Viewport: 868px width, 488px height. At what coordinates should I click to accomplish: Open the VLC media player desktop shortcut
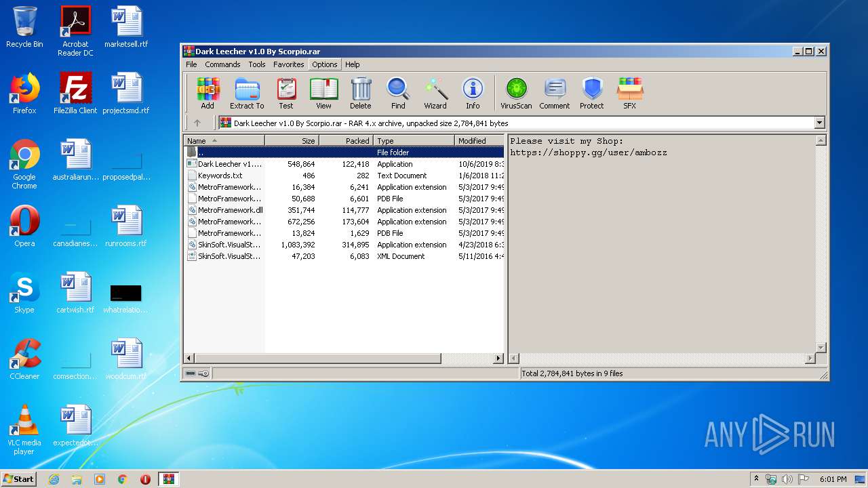(24, 430)
